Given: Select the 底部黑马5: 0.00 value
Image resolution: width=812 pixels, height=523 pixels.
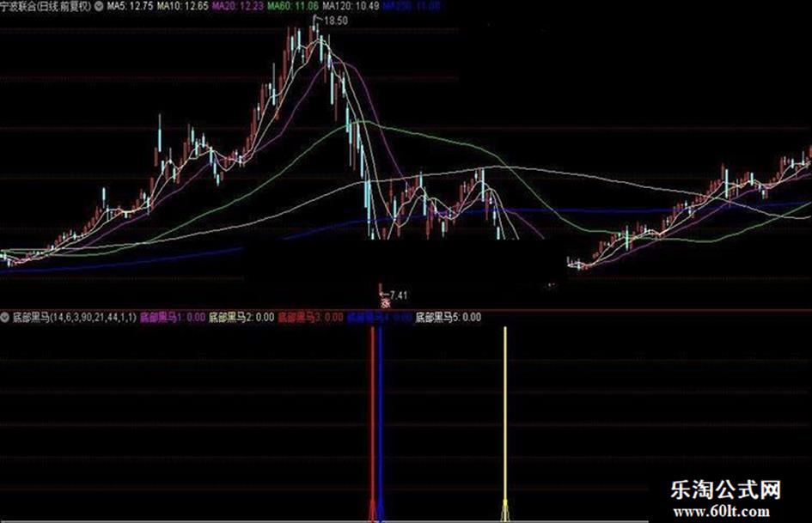Looking at the screenshot, I should tap(449, 317).
